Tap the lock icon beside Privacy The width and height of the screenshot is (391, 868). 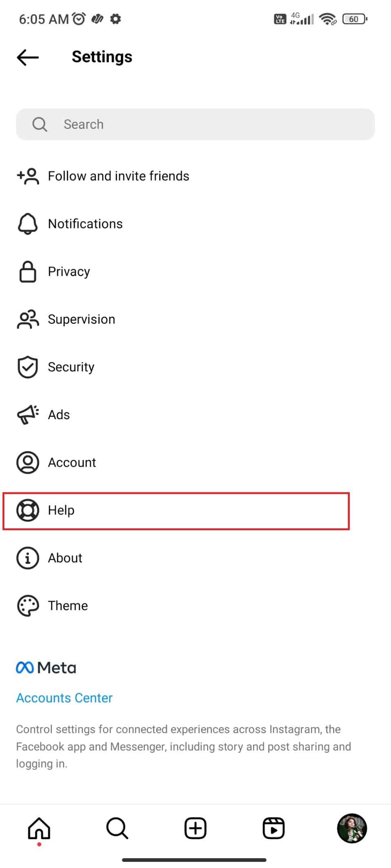coord(28,272)
